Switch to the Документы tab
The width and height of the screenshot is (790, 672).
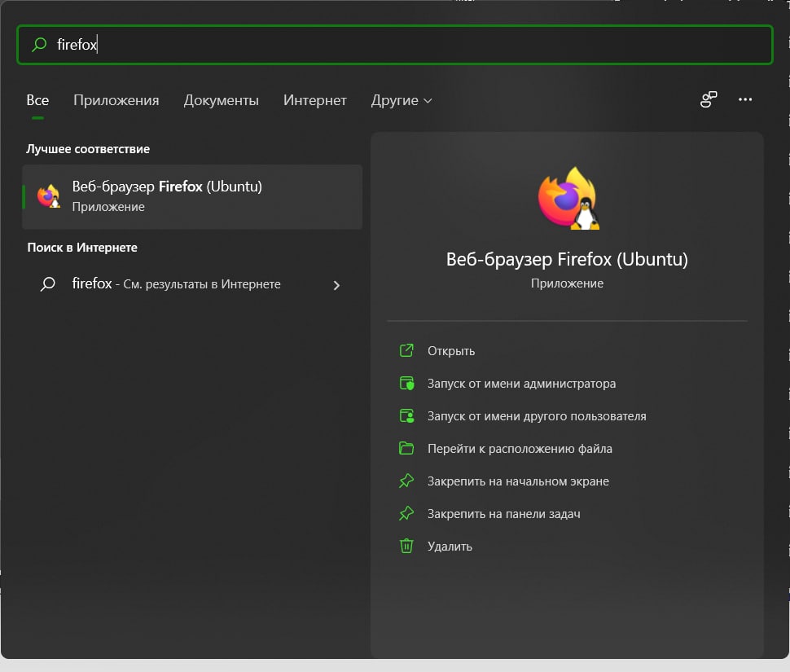(222, 100)
